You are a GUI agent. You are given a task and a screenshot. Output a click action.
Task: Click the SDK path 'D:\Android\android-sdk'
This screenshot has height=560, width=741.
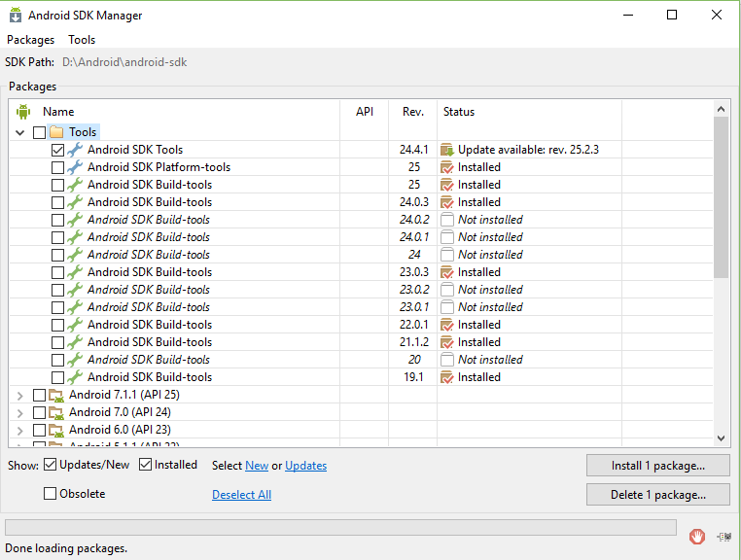124,62
